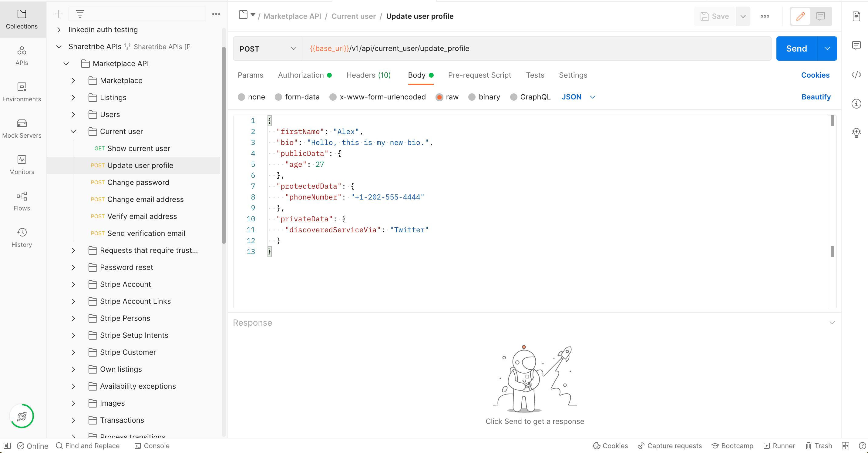Toggle the binary body type option
Image resolution: width=868 pixels, height=453 pixels.
[472, 96]
